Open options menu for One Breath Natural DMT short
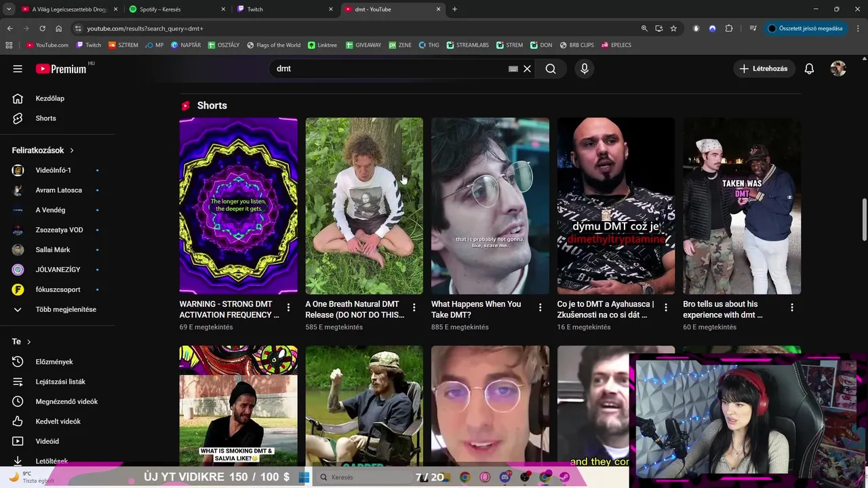This screenshot has width=868, height=488. pyautogui.click(x=414, y=308)
